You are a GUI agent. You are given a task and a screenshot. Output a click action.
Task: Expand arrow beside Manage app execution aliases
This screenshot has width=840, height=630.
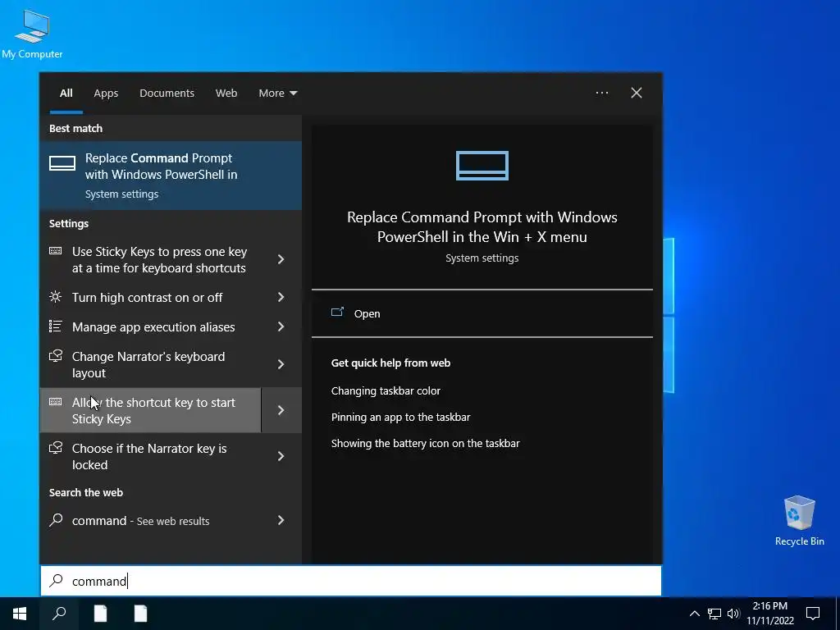click(281, 326)
